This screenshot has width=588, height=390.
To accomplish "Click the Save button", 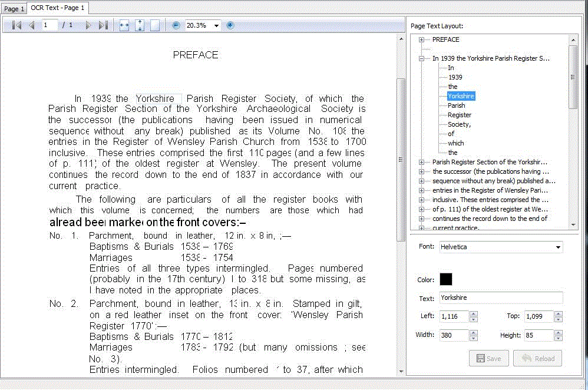I will click(488, 358).
